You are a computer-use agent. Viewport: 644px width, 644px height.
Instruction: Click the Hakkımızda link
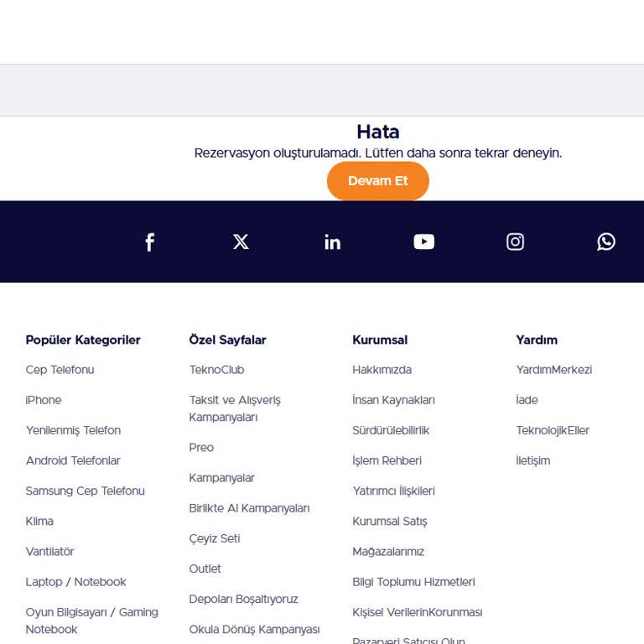click(x=382, y=370)
